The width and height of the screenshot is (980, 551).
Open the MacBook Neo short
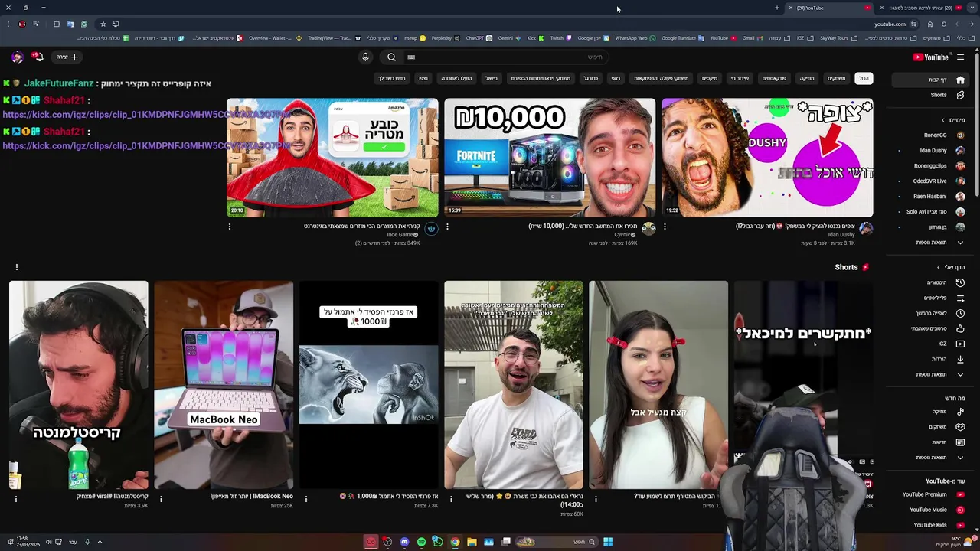coord(224,385)
